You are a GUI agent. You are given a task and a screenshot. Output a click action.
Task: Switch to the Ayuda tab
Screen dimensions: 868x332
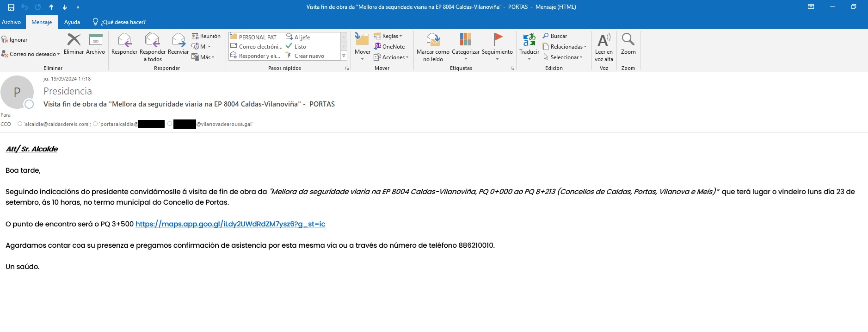(x=72, y=22)
